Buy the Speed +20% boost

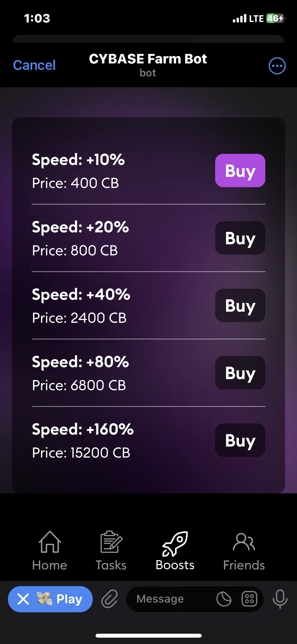tap(240, 238)
